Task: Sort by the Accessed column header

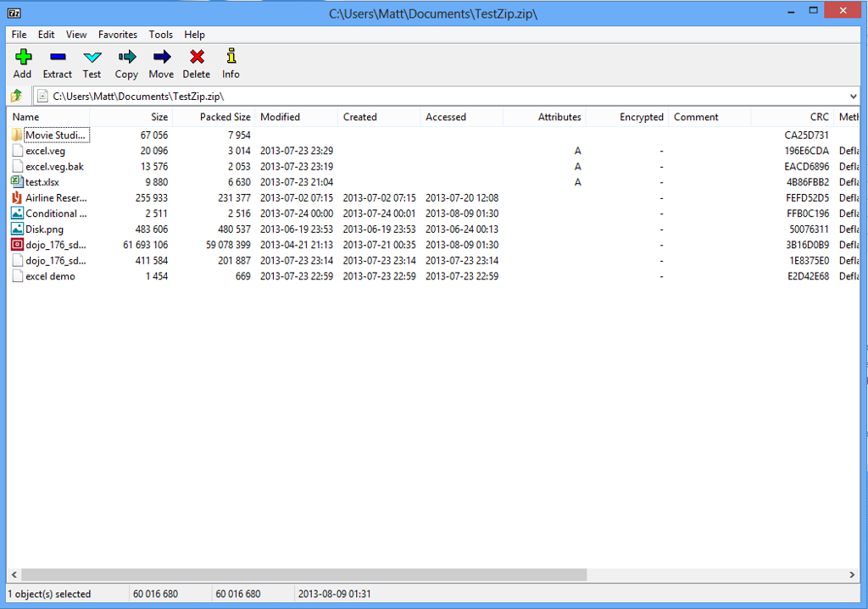Action: [x=462, y=117]
